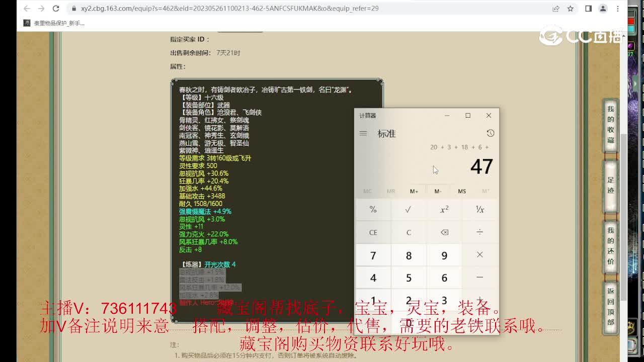Select the 等级需求 3转160级或飞升 line

pos(215,158)
